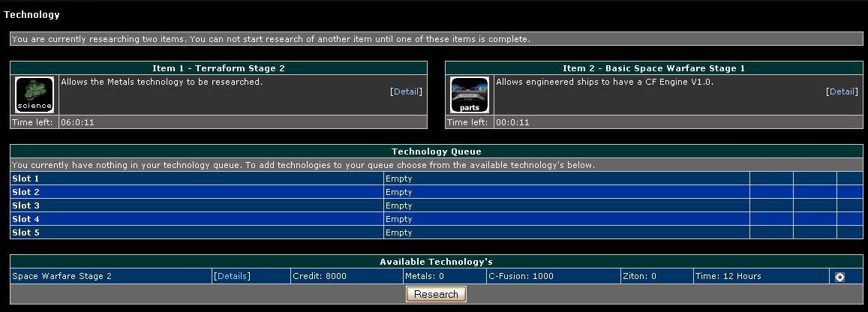The image size is (868, 312).
Task: Click the Slot 4 queue row
Action: tap(26, 219)
